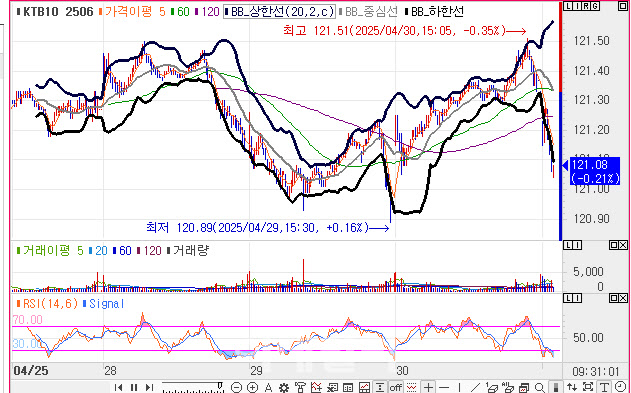Click the green 60 moving average legend
Viewport: 631px width, 393px height.
coord(180,12)
